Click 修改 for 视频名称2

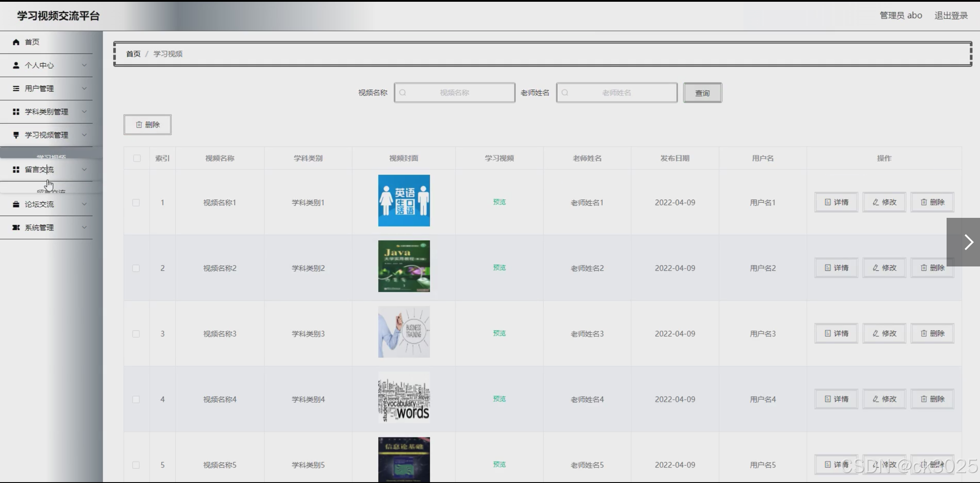click(884, 268)
